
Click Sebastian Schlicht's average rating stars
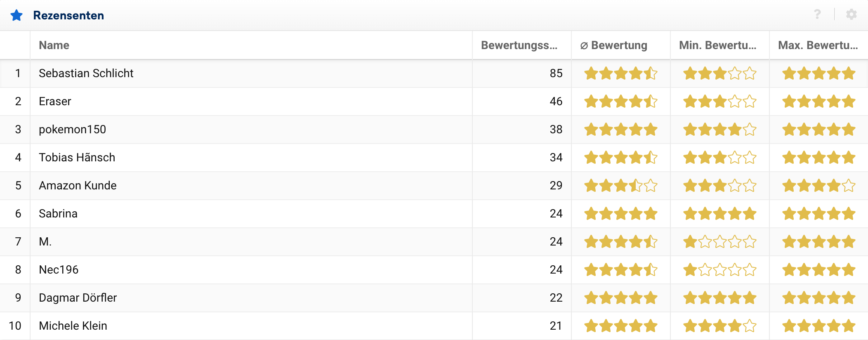click(x=620, y=73)
